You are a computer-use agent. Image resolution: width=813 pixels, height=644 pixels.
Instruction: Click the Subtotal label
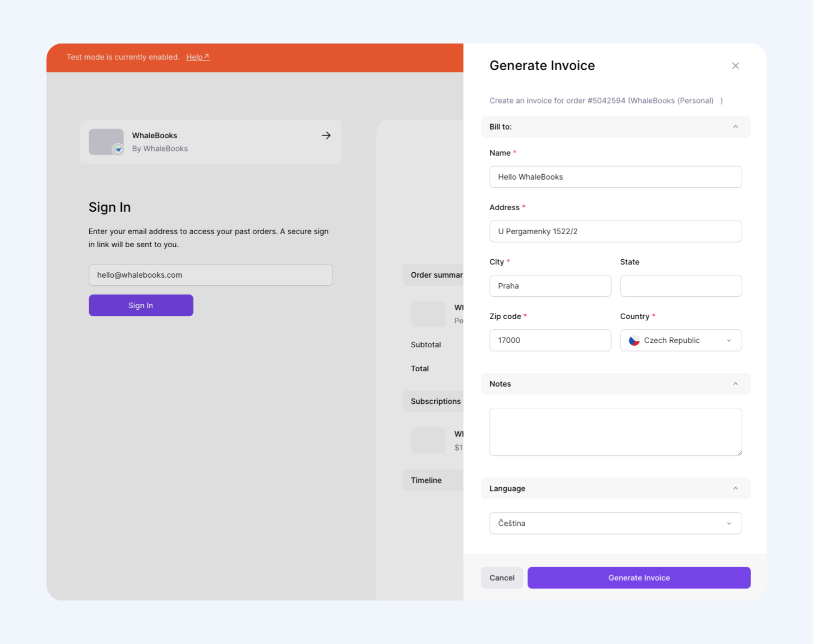(426, 345)
